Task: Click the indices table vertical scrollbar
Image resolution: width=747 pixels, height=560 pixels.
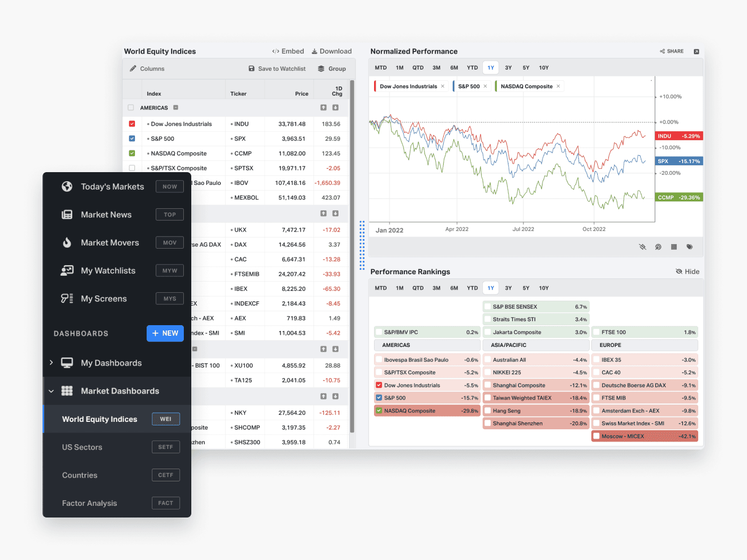Action: pos(352,255)
